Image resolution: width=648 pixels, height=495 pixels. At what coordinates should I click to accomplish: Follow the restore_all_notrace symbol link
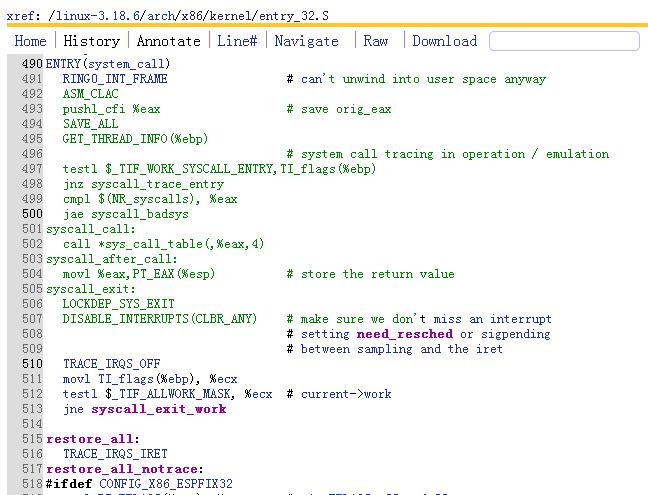pyautogui.click(x=123, y=469)
